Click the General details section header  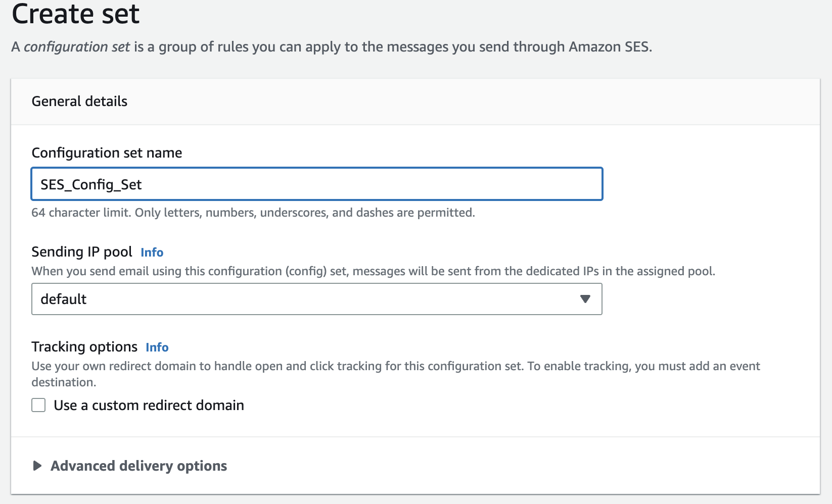[x=79, y=101]
